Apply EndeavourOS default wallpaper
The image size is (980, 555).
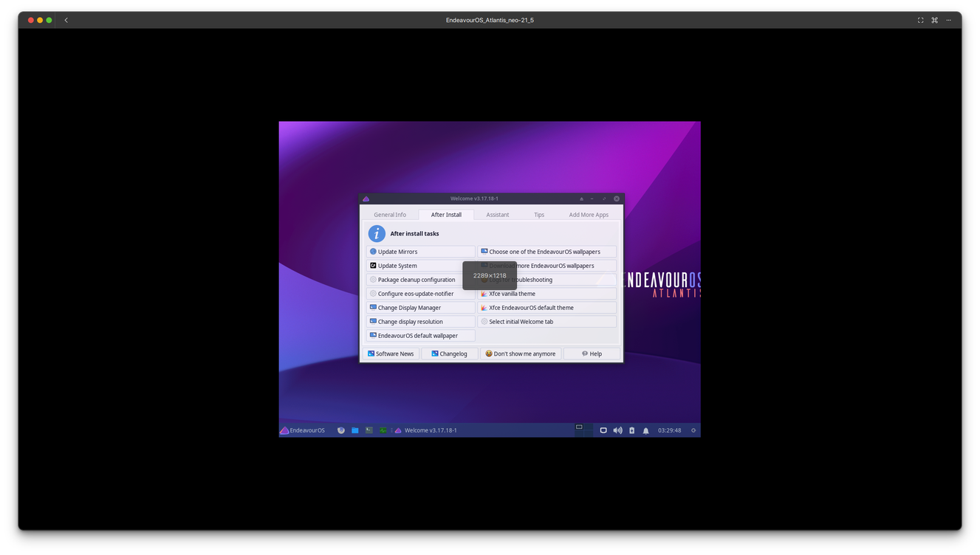(x=420, y=336)
